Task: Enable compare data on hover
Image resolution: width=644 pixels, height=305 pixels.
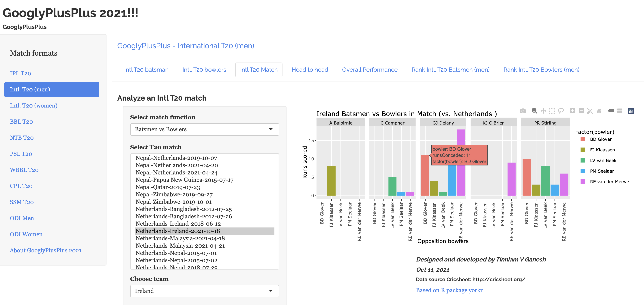Action: pyautogui.click(x=619, y=111)
